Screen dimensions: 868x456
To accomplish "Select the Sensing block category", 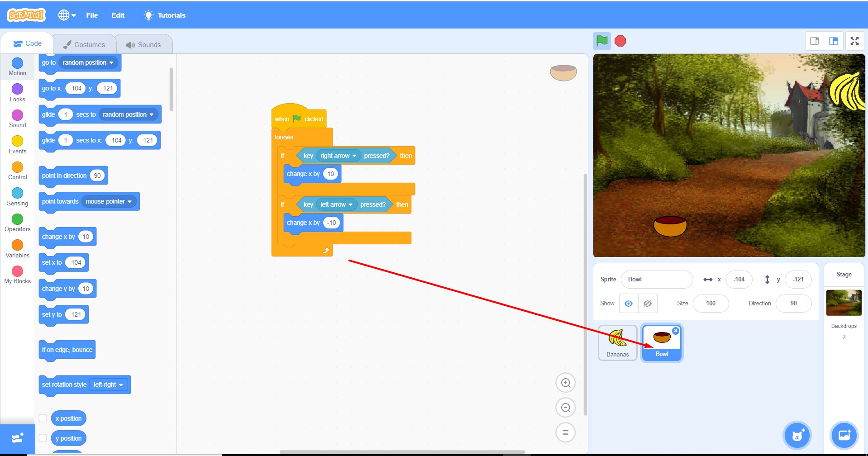I will [x=17, y=197].
